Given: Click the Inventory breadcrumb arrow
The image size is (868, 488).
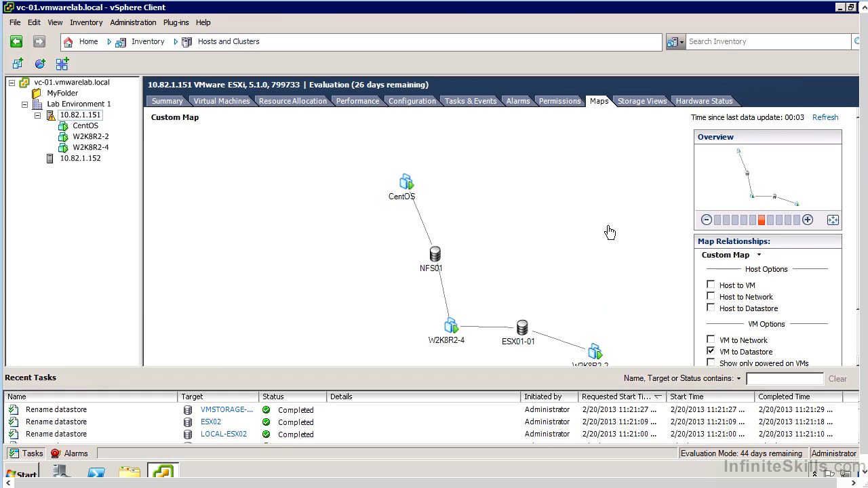Looking at the screenshot, I should [x=110, y=42].
